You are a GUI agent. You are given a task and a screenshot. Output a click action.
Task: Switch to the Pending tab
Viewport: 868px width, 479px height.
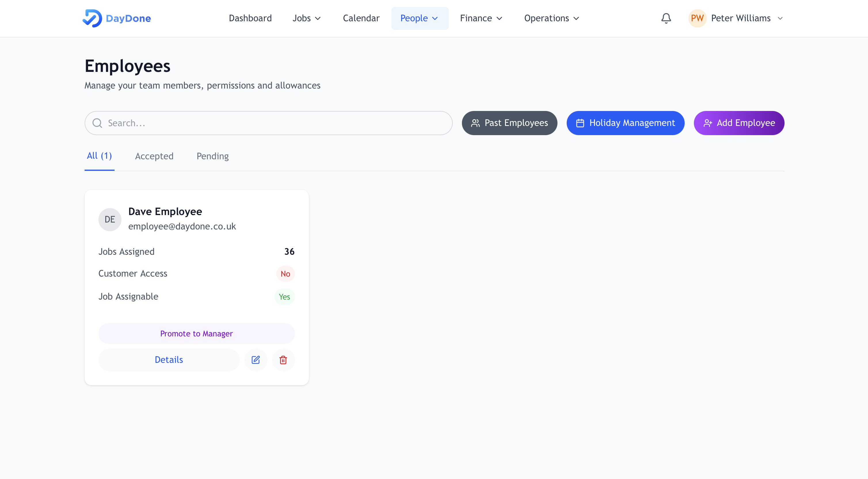pos(213,156)
